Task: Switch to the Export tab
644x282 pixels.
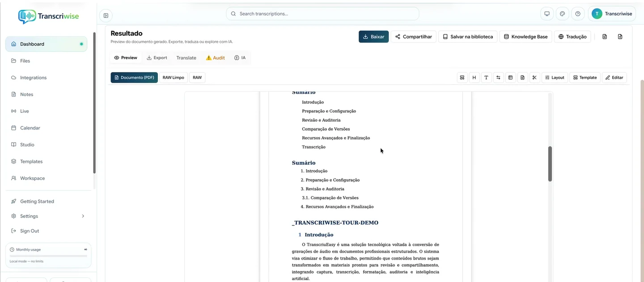Action: [157, 58]
